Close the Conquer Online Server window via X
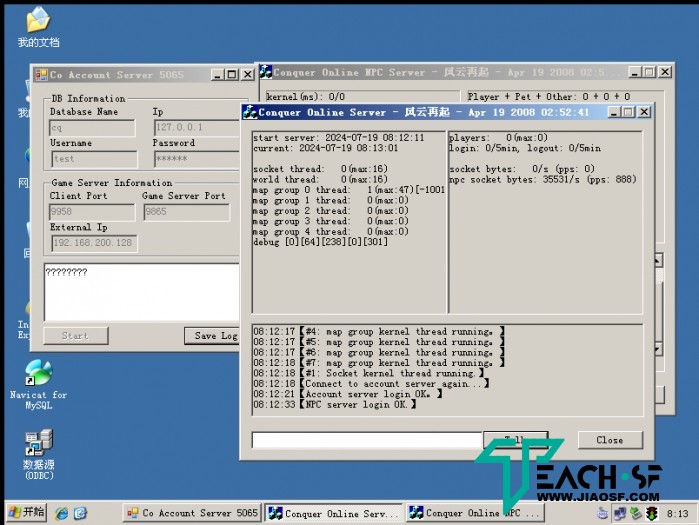 [x=644, y=112]
